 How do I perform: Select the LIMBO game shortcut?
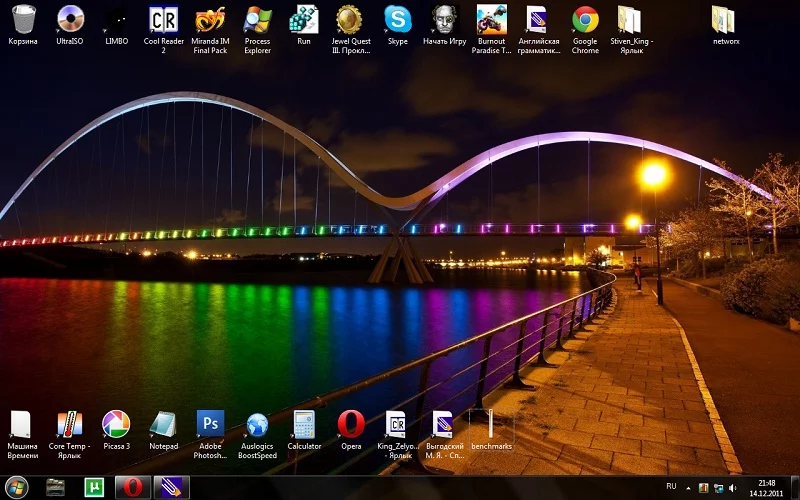pyautogui.click(x=116, y=20)
